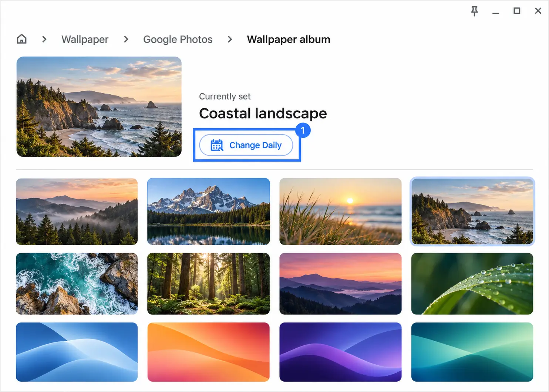
Task: Navigate to the Wallpaper breadcrumb
Action: pyautogui.click(x=85, y=39)
